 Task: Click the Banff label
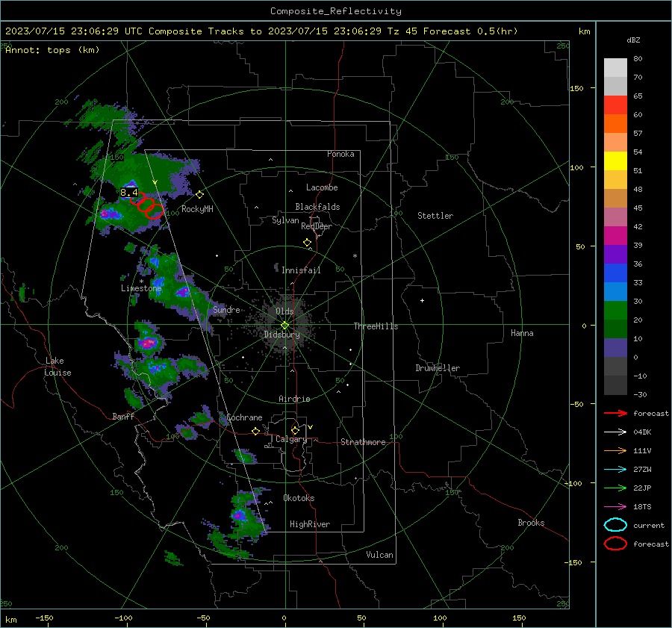coord(123,416)
